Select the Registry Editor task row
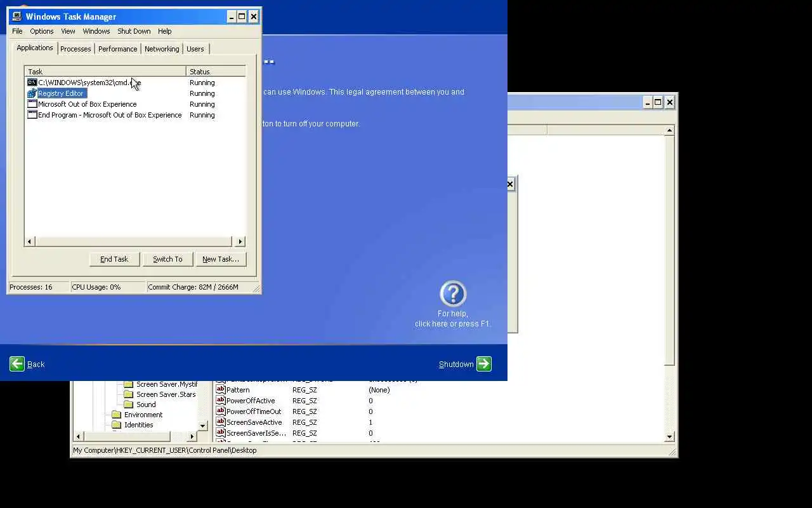The width and height of the screenshot is (812, 508). [135, 93]
